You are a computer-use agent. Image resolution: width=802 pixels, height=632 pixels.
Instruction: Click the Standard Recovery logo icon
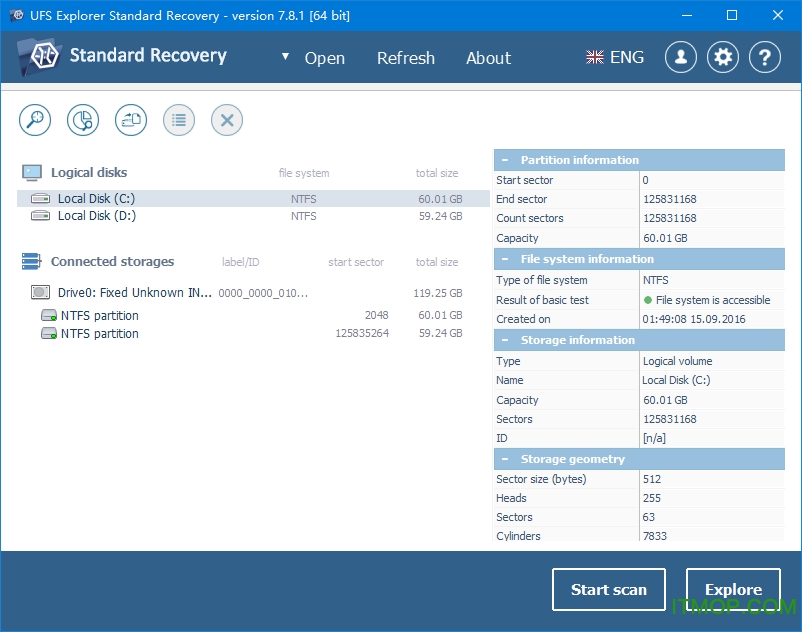click(39, 56)
